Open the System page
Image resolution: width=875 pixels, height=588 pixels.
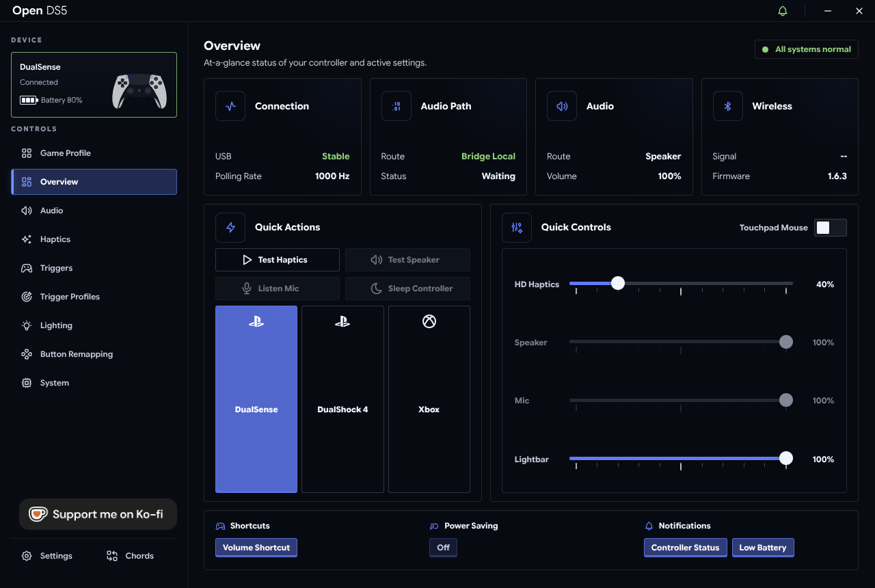94,383
